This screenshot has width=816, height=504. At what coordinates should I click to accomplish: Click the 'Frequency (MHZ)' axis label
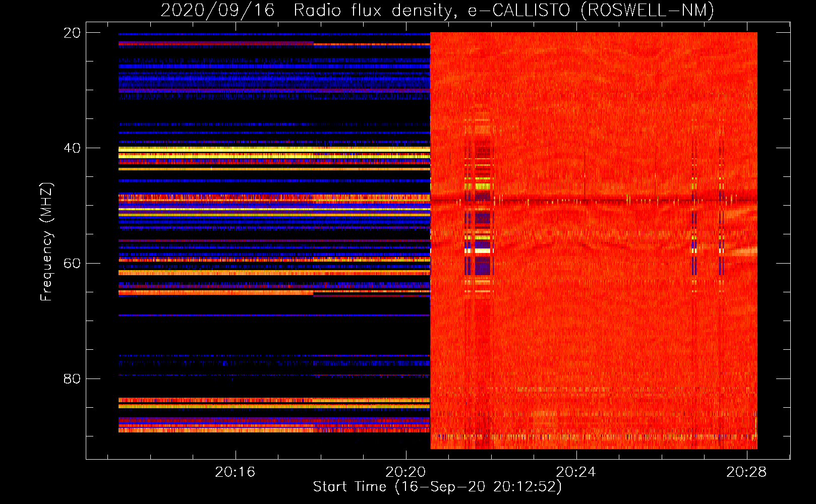46,242
